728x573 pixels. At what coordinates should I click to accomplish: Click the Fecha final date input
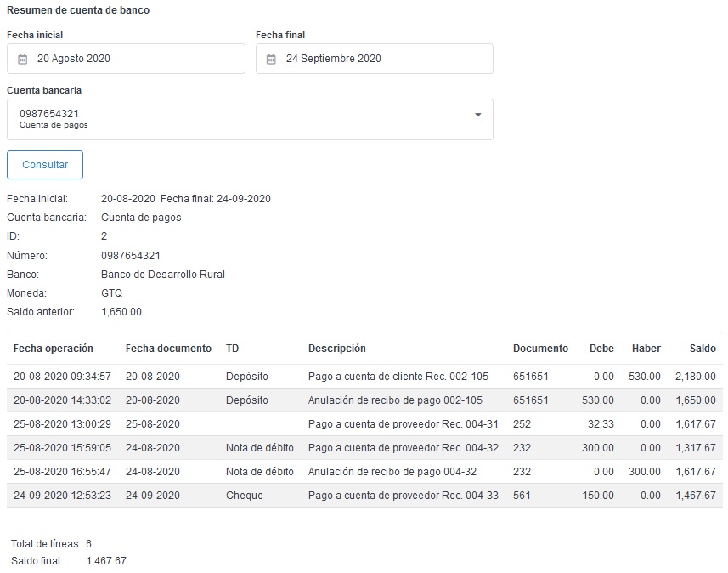click(x=382, y=59)
